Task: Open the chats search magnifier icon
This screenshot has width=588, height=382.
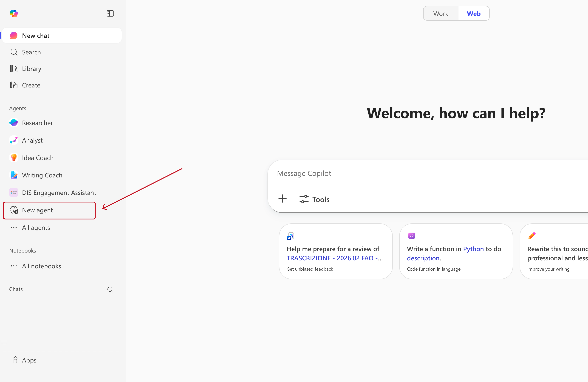Action: [110, 289]
